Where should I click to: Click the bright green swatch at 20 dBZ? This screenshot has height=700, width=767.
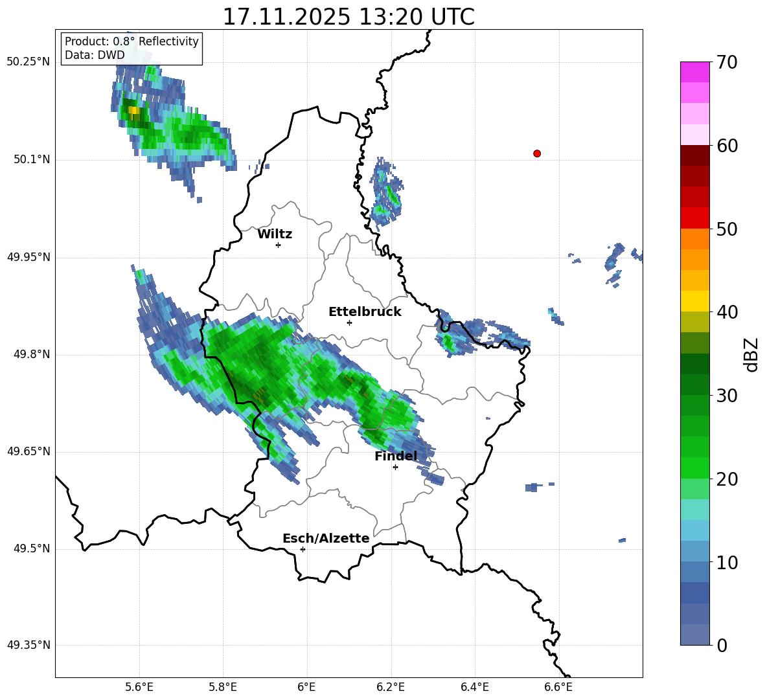694,468
